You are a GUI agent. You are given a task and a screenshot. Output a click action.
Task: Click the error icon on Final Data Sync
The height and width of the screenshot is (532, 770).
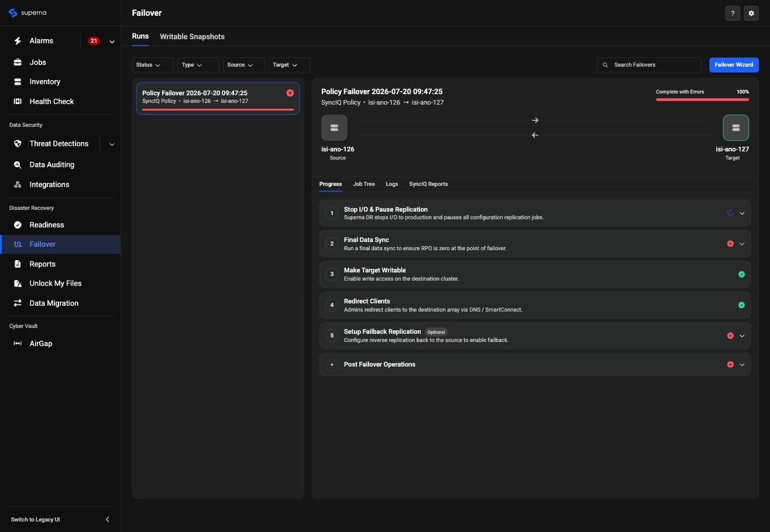click(730, 244)
